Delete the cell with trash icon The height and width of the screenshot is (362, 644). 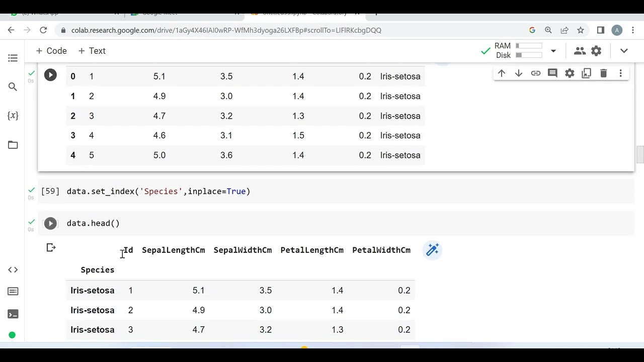[x=604, y=73]
